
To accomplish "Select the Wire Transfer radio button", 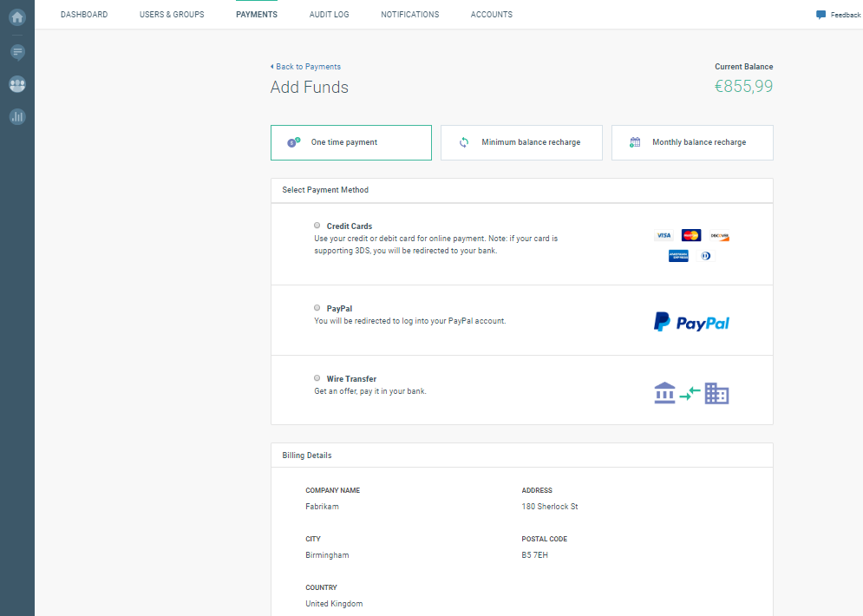I will [317, 378].
